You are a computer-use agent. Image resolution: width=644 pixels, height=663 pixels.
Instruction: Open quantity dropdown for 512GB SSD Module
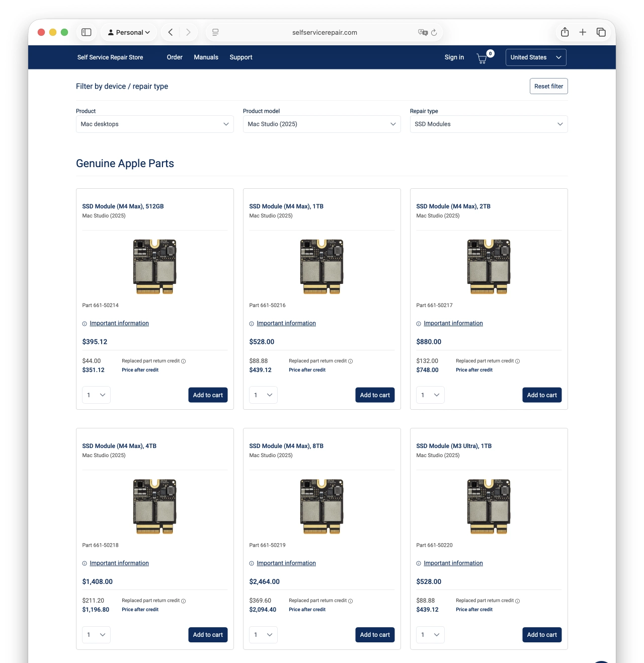(x=97, y=395)
